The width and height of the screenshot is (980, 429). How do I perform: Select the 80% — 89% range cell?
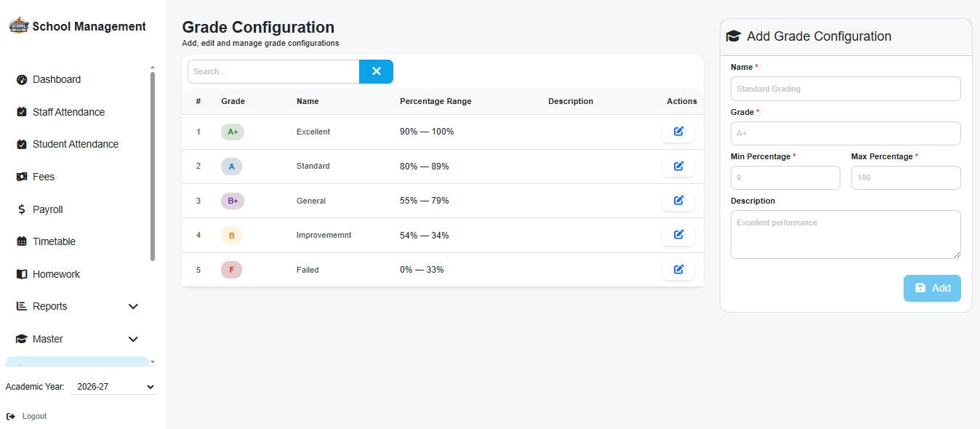click(x=425, y=167)
